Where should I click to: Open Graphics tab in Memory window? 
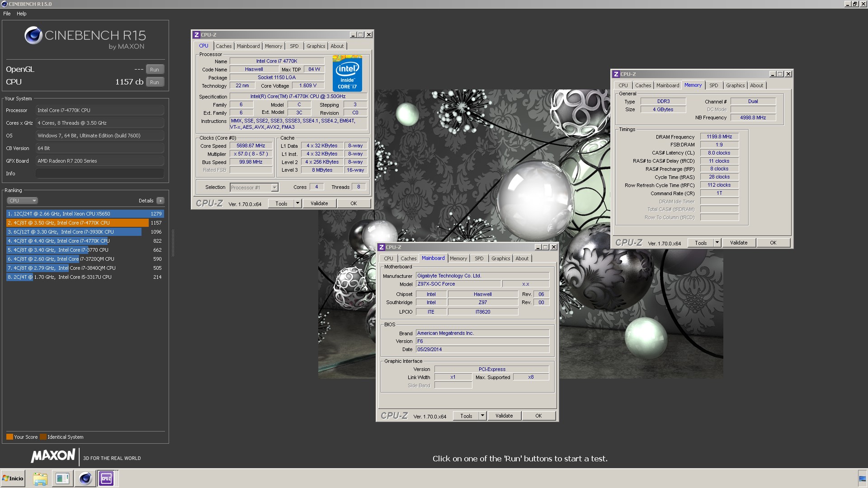pyautogui.click(x=735, y=85)
